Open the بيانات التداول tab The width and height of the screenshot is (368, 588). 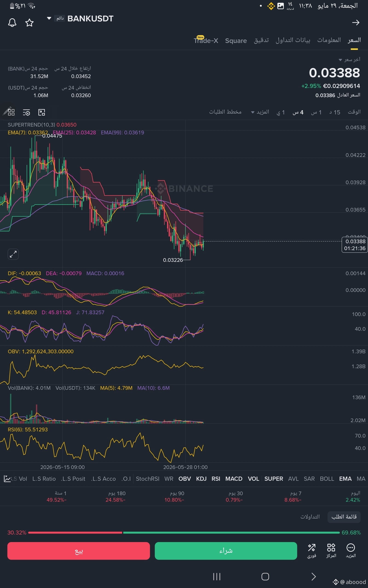coord(293,40)
